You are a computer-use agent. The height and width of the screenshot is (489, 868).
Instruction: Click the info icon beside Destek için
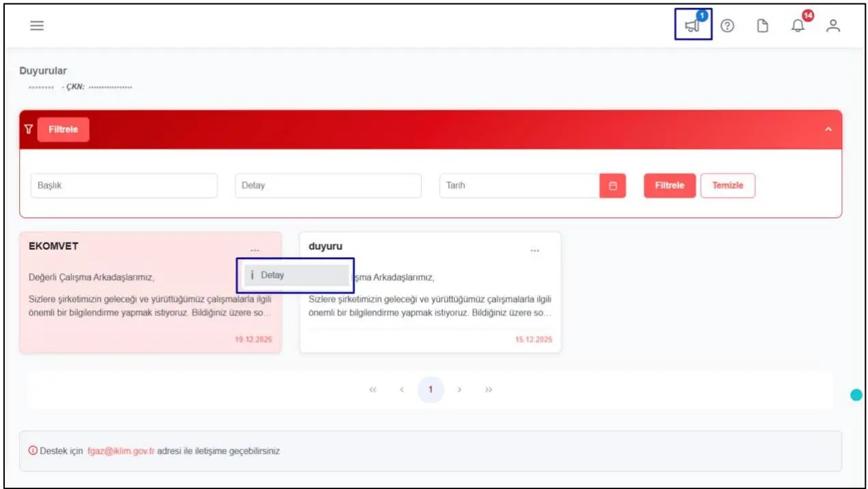click(32, 451)
